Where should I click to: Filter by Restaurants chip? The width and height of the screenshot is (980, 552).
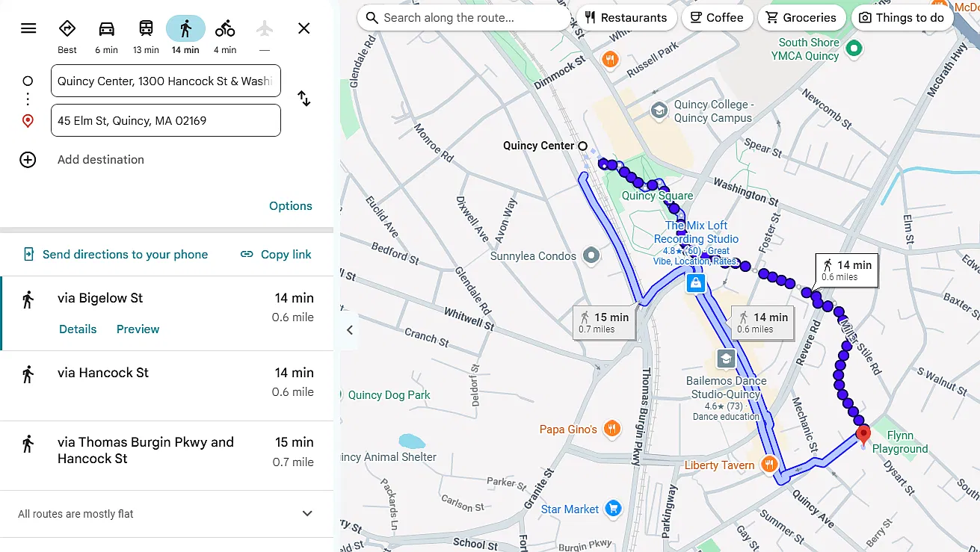coord(626,18)
